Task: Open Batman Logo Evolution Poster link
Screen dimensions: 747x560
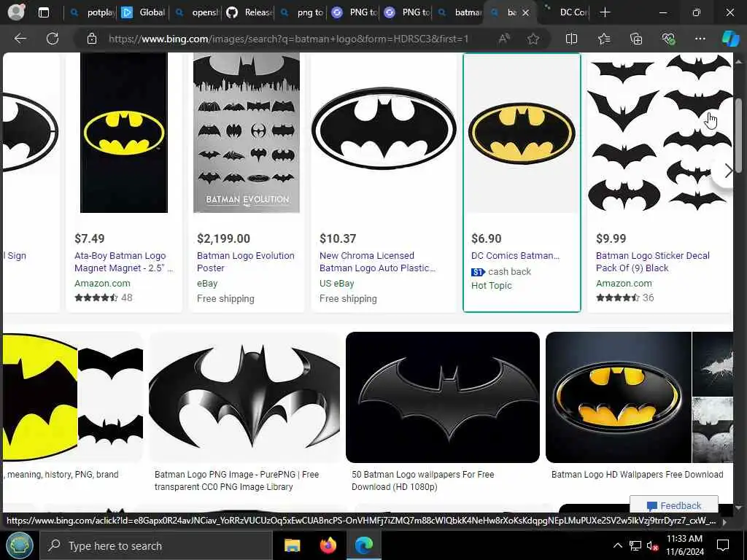Action: tap(245, 262)
